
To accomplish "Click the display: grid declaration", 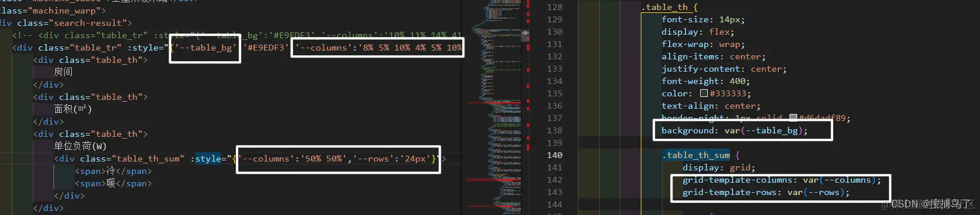I will (x=719, y=167).
